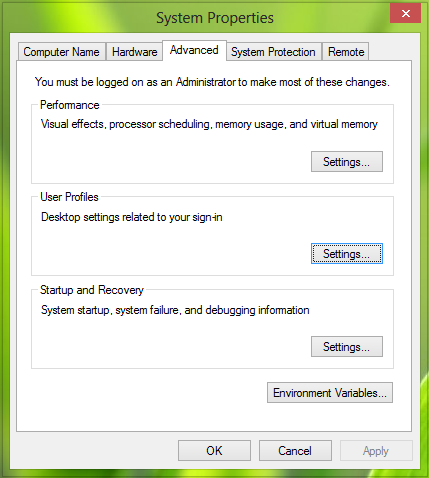The image size is (429, 478).
Task: Click the User Profiles group label
Action: [x=69, y=197]
